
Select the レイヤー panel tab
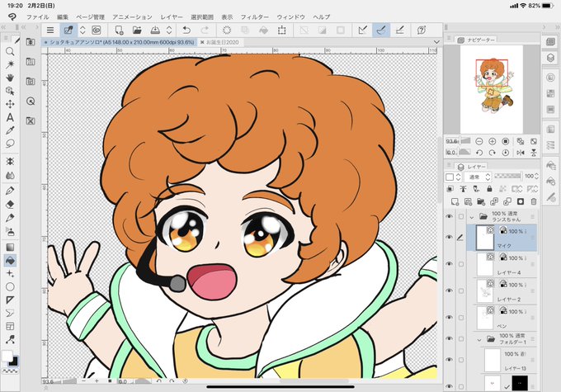coord(472,167)
